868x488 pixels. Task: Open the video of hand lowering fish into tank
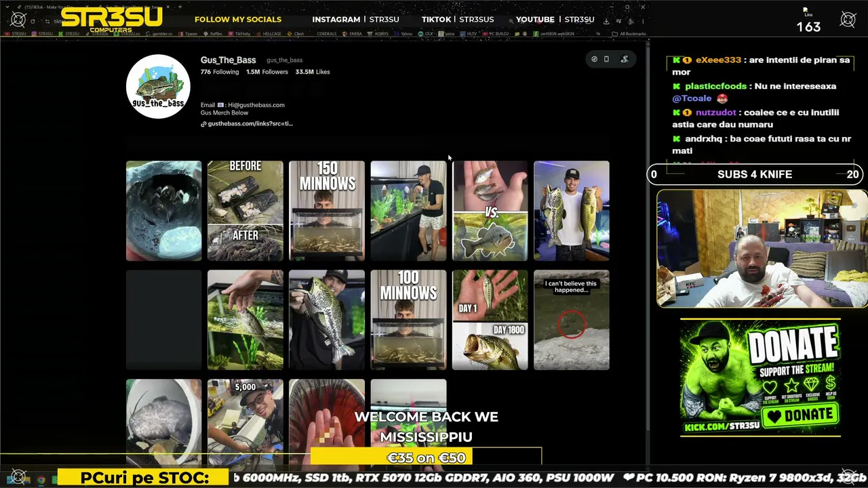tap(245, 320)
